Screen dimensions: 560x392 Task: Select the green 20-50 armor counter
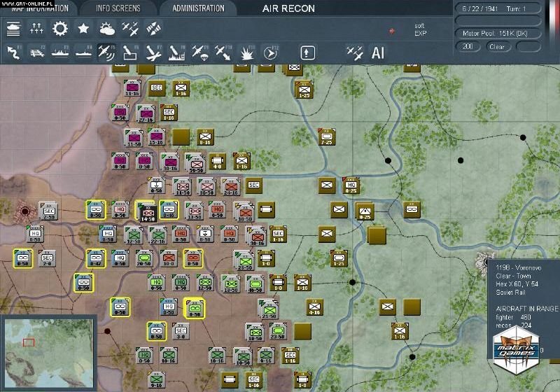[x=144, y=258]
